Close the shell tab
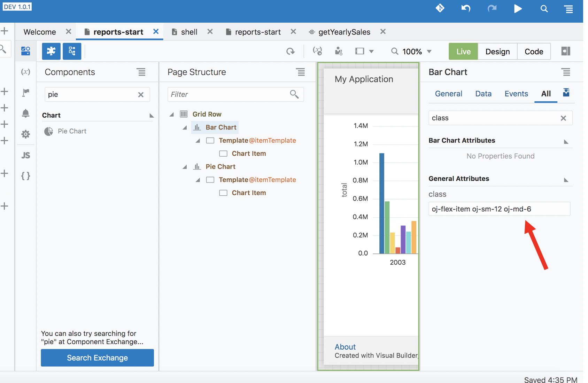The width and height of the screenshot is (588, 383). 210,32
